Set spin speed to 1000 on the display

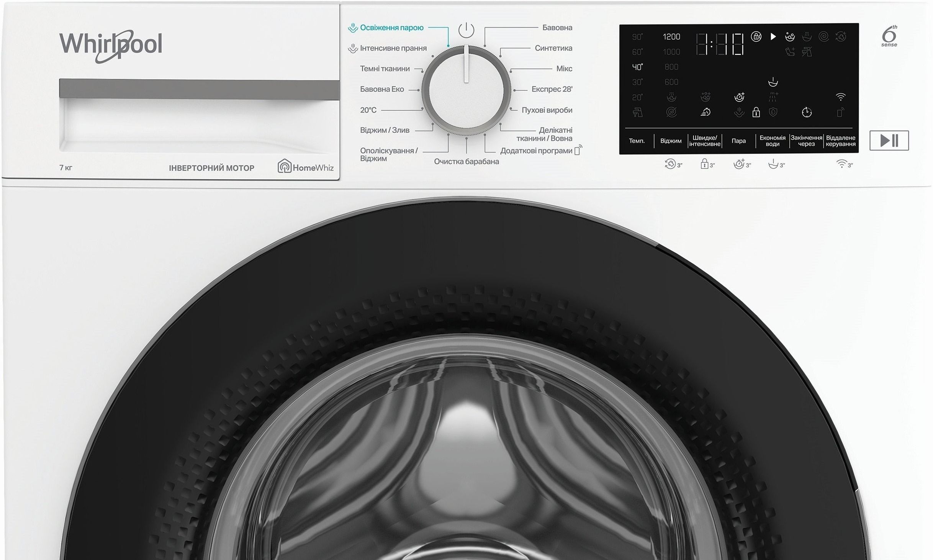[x=671, y=51]
